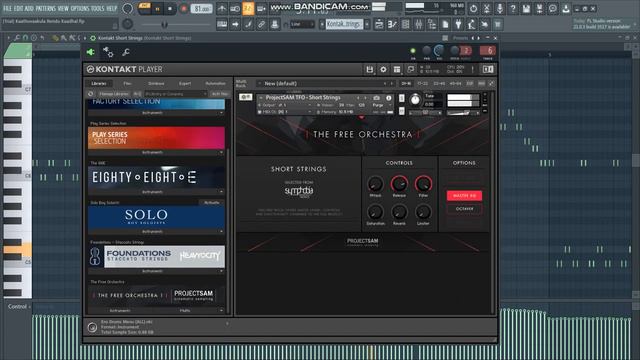Open Kontakt options gear icon
Screen dimensions: 640x360
pyautogui.click(x=383, y=69)
